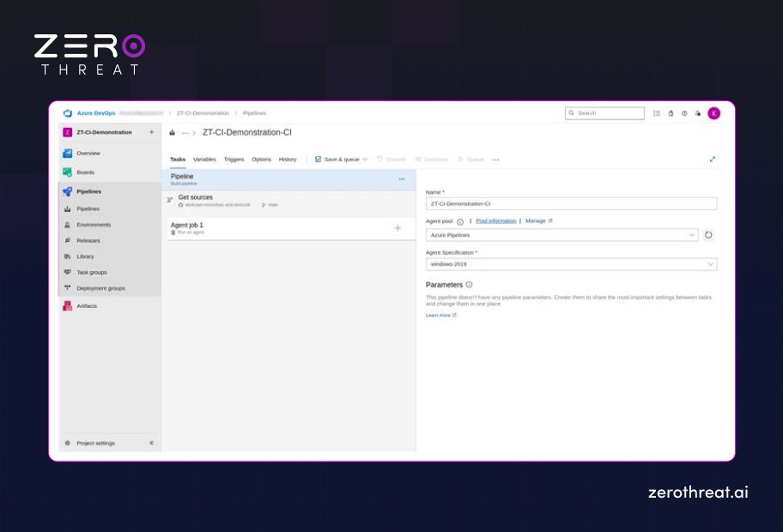Viewport: 783px width, 532px height.
Task: Click the ZT-CI-Demonstration project name in sidebar
Action: [105, 132]
